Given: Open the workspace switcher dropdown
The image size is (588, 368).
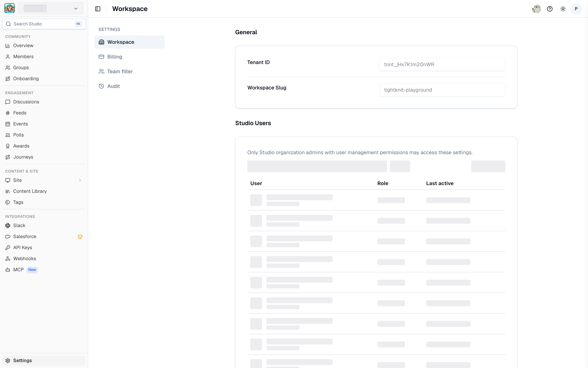Looking at the screenshot, I should click(51, 8).
